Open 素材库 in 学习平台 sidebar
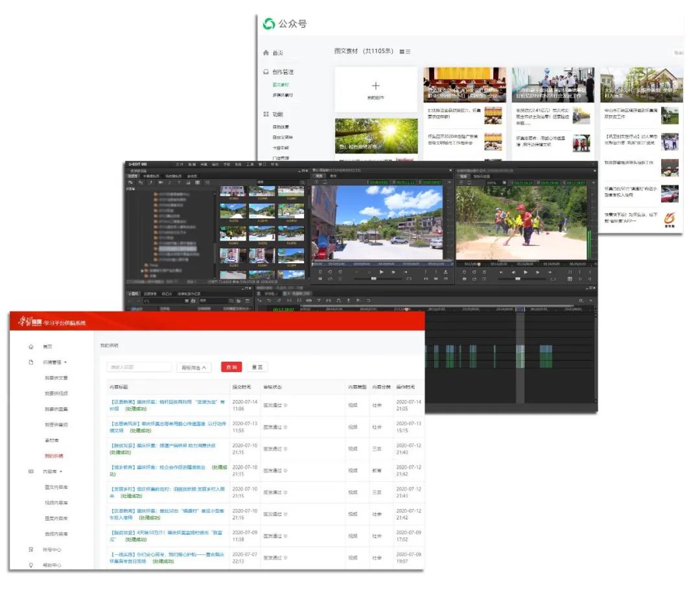Screen dimensions: 700x590 pyautogui.click(x=52, y=440)
